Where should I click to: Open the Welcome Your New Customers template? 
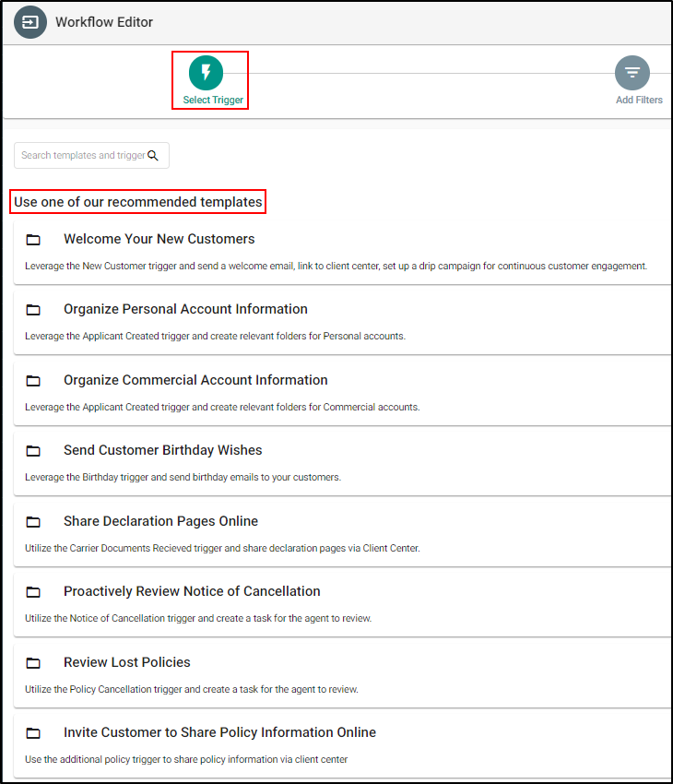pos(159,239)
